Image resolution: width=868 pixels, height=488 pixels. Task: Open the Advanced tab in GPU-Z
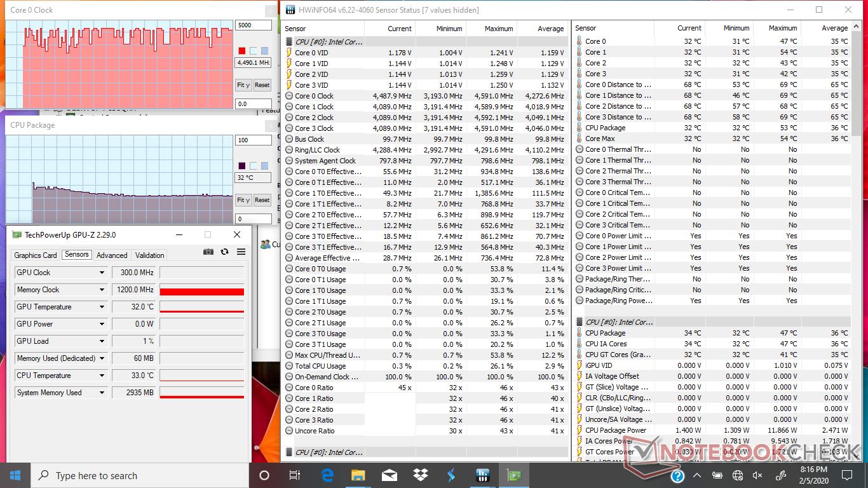coord(112,255)
